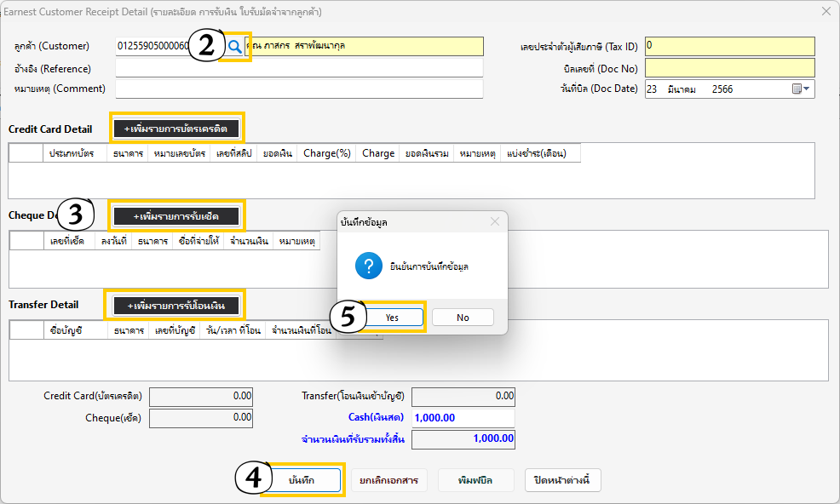Screen dimensions: 840x504
Task: Click the Doc No field
Action: [x=729, y=67]
